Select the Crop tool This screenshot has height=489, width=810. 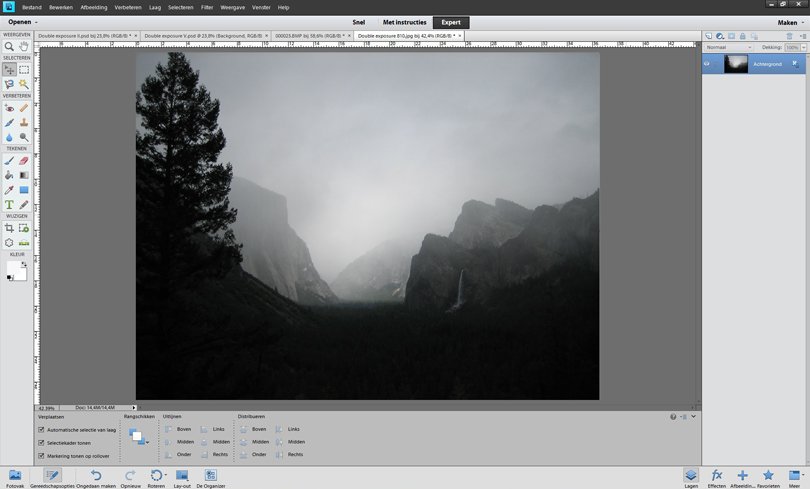click(x=9, y=228)
